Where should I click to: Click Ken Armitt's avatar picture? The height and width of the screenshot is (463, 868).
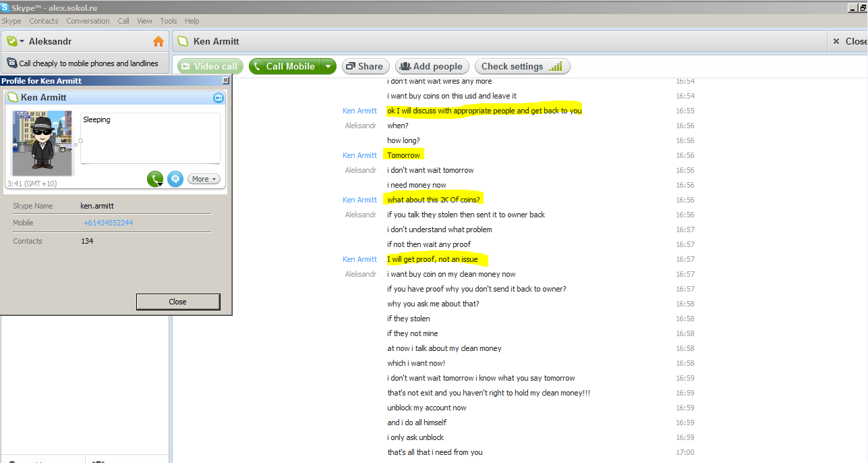[42, 143]
